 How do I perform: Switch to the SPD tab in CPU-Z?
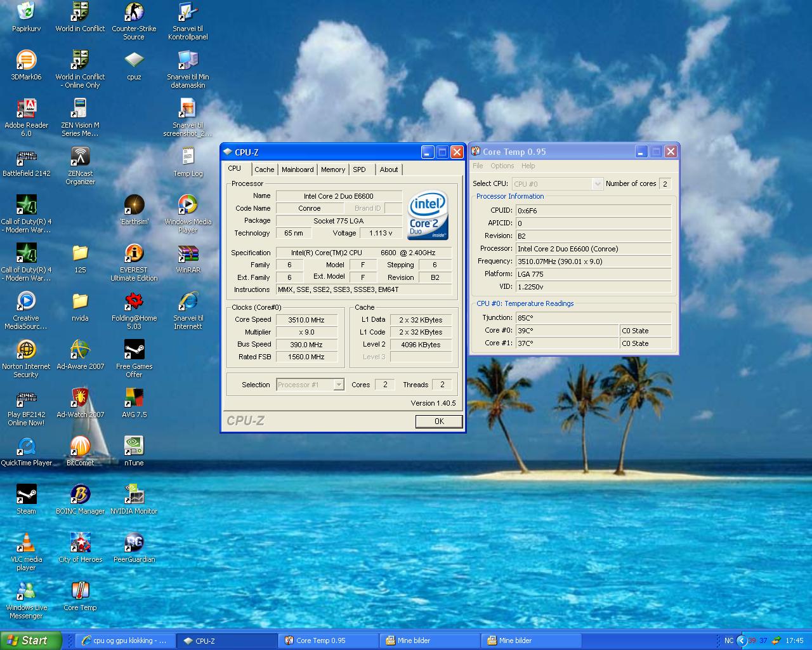tap(359, 169)
